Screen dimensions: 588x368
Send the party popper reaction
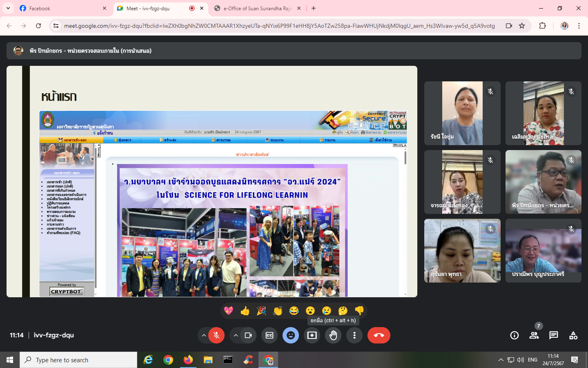pos(261,311)
